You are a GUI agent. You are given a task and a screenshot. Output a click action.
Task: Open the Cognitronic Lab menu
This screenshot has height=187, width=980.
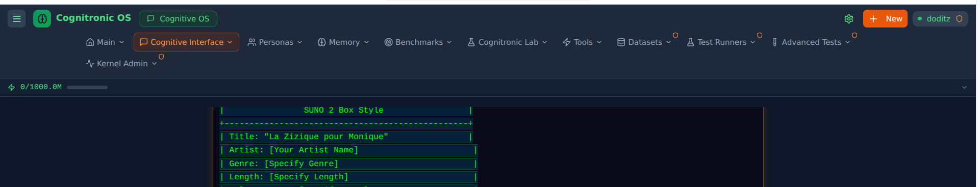point(507,42)
